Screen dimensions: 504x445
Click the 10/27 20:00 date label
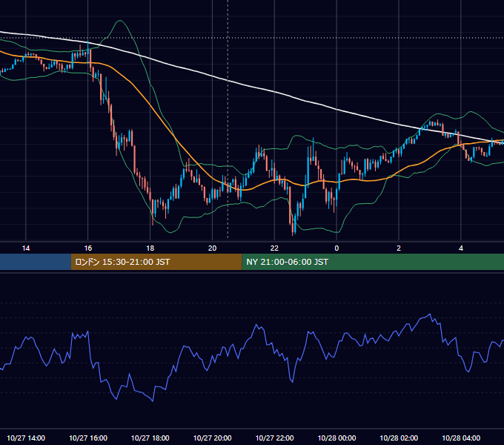(x=212, y=438)
